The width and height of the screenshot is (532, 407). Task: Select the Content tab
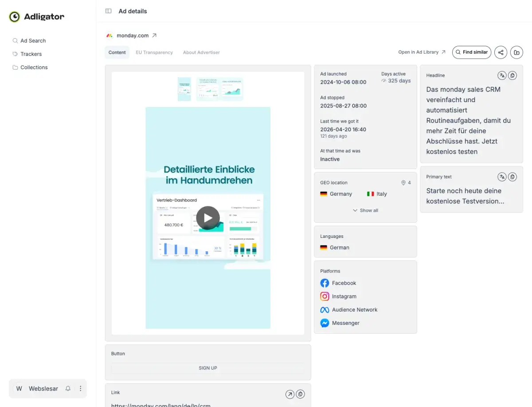[x=117, y=52]
